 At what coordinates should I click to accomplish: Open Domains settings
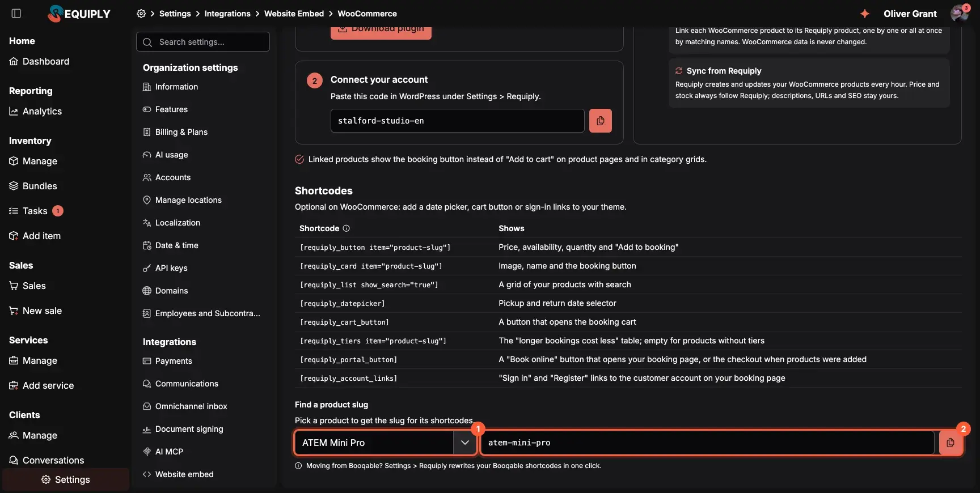click(x=165, y=291)
